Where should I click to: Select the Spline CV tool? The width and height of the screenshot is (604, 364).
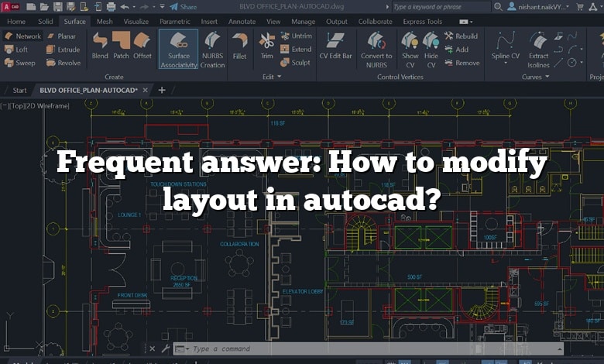tap(506, 46)
